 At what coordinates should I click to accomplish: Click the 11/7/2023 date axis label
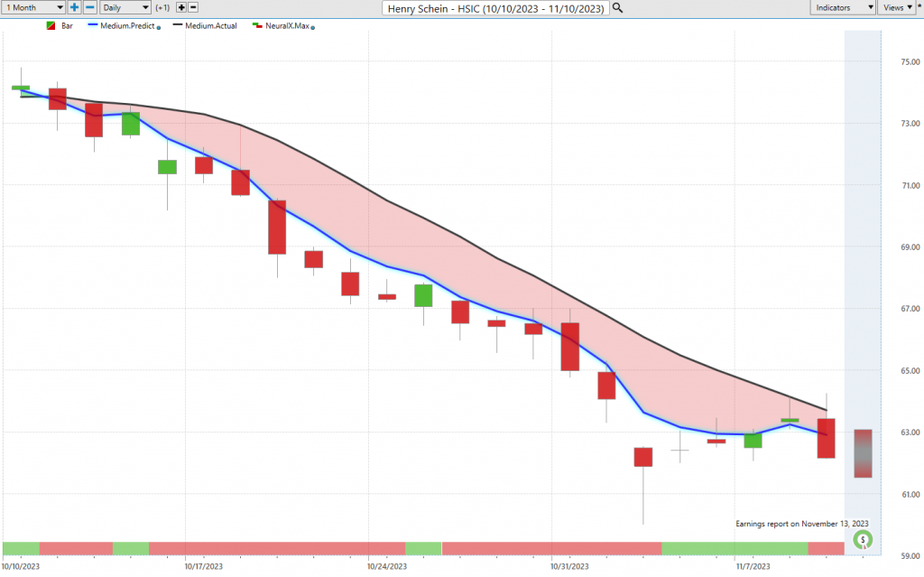[753, 566]
